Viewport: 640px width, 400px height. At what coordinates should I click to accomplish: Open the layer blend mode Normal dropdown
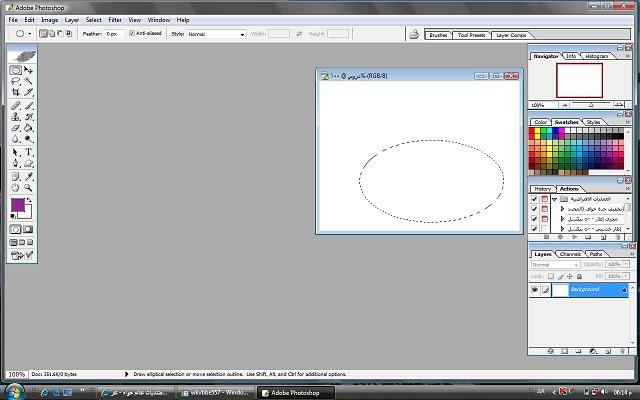pos(555,265)
